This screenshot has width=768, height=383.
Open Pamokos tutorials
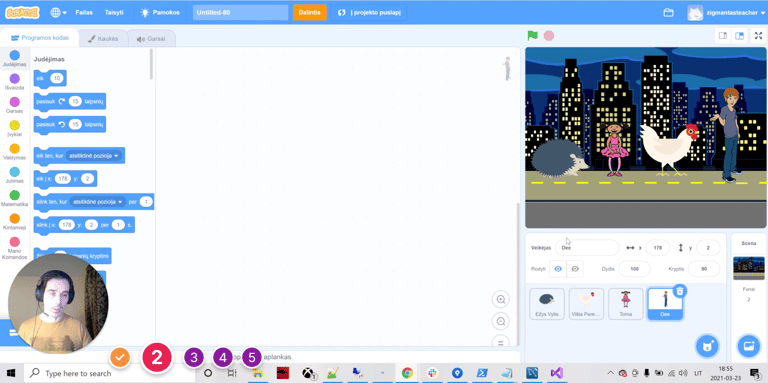coord(160,13)
